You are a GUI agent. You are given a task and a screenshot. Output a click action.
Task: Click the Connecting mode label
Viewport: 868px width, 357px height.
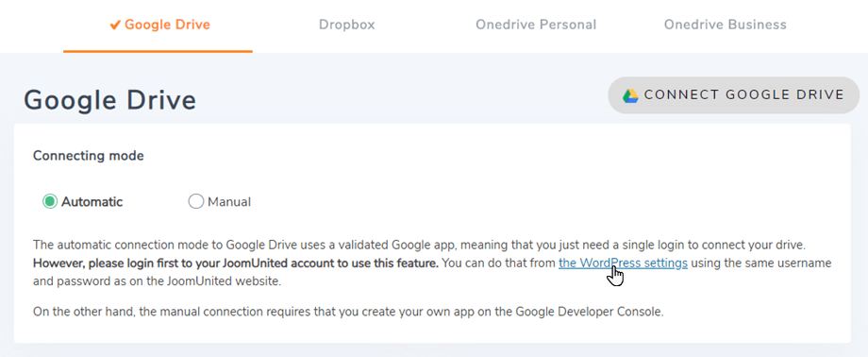[89, 156]
